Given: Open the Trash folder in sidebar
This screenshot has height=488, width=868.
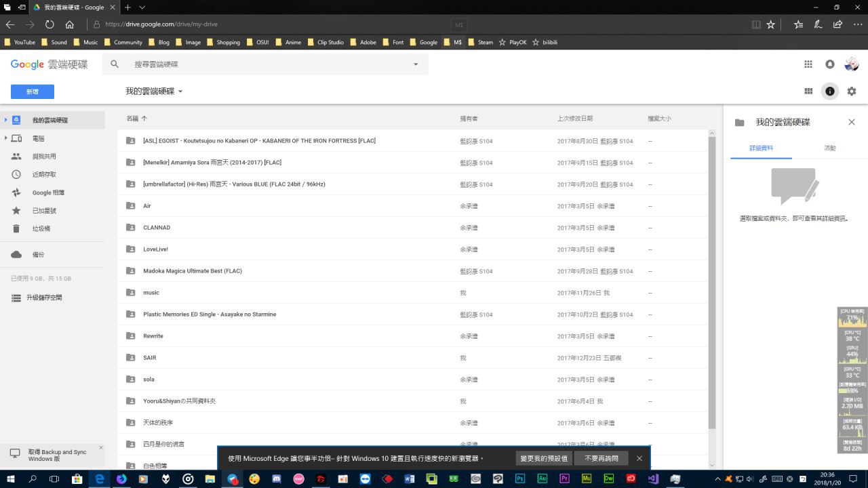Looking at the screenshot, I should click(x=41, y=229).
